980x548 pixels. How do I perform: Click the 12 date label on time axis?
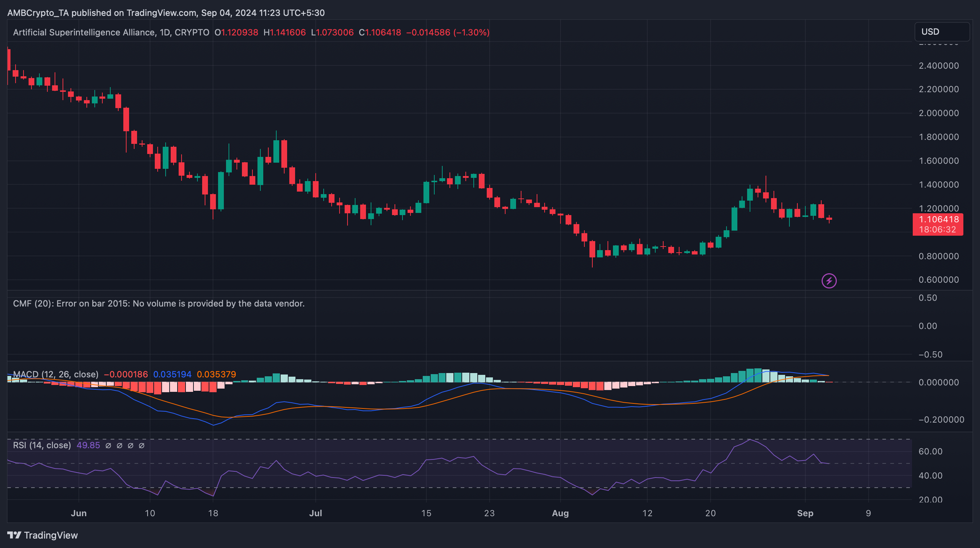pos(647,513)
